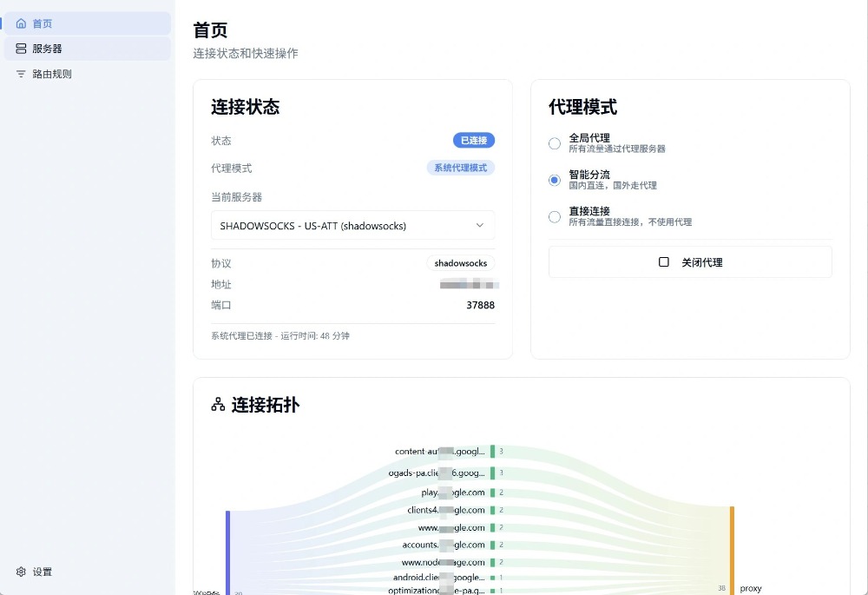Click the topology network icon beside 连接拓扑
The height and width of the screenshot is (595, 868).
pyautogui.click(x=218, y=405)
